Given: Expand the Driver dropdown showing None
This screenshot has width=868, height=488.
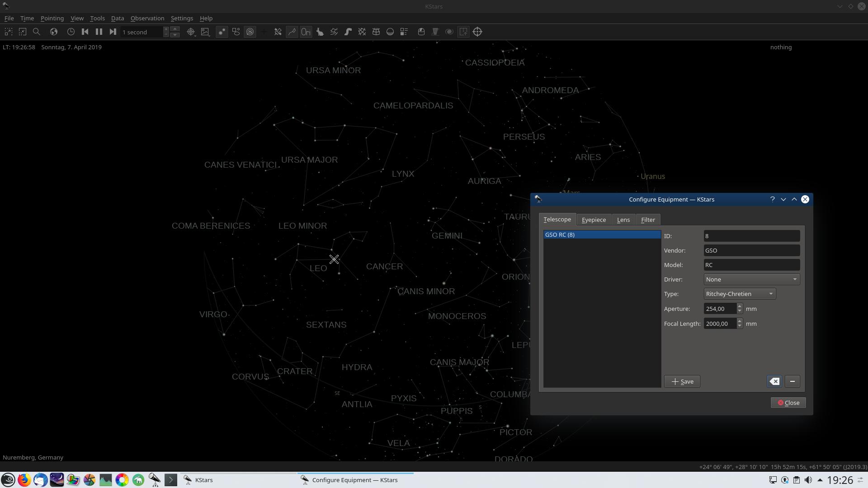Looking at the screenshot, I should pos(751,279).
